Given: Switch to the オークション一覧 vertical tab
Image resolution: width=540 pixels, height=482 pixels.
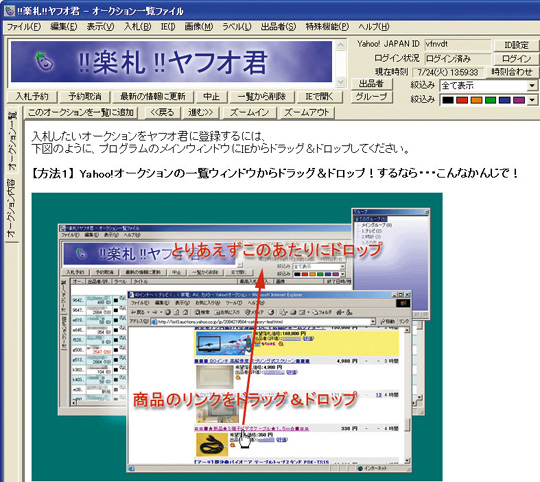Looking at the screenshot, I should (12, 140).
